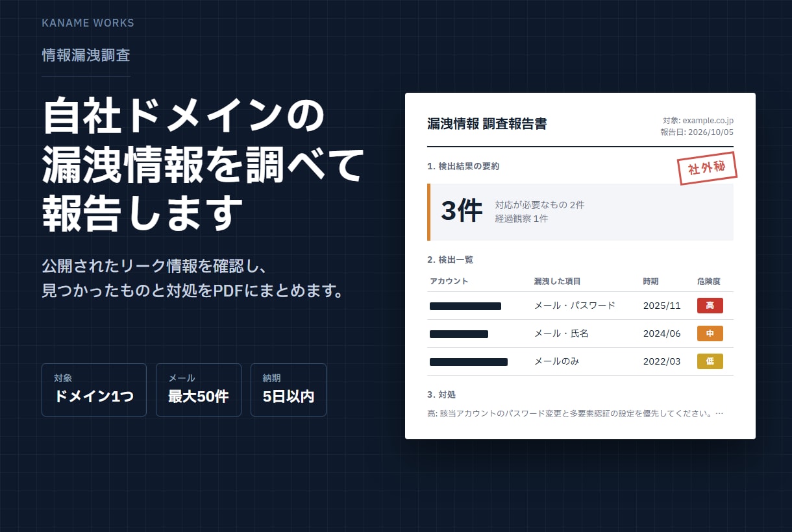The width and height of the screenshot is (792, 532).
Task: Click the red 高 risk badge
Action: click(x=710, y=306)
